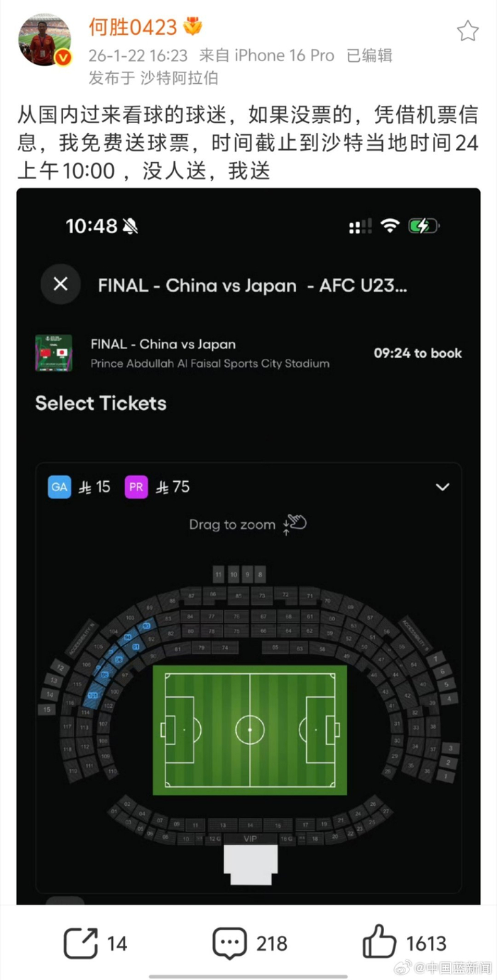Filter by PR ticket category badge
The height and width of the screenshot is (980, 497).
[136, 487]
